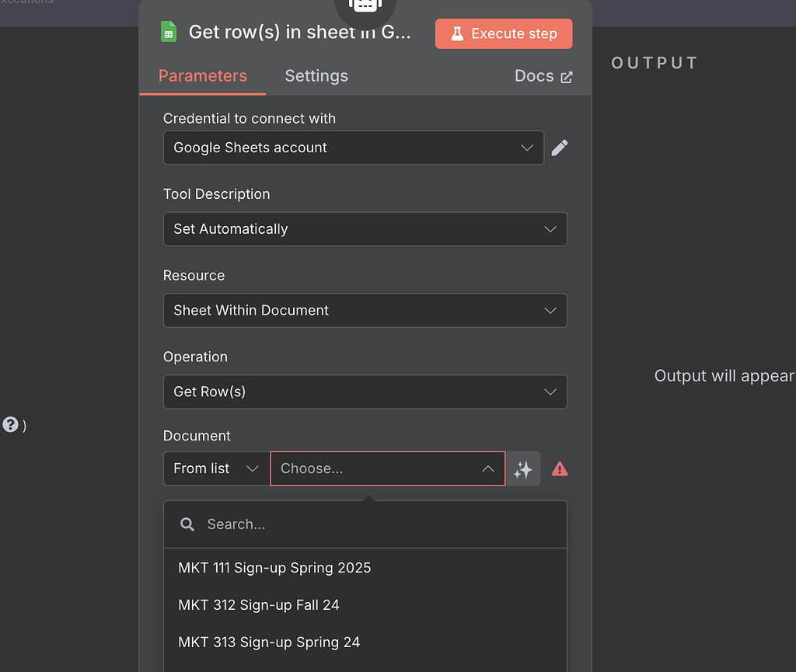Open the Resource dropdown Sheet Within Document
This screenshot has height=672, width=796.
(365, 311)
